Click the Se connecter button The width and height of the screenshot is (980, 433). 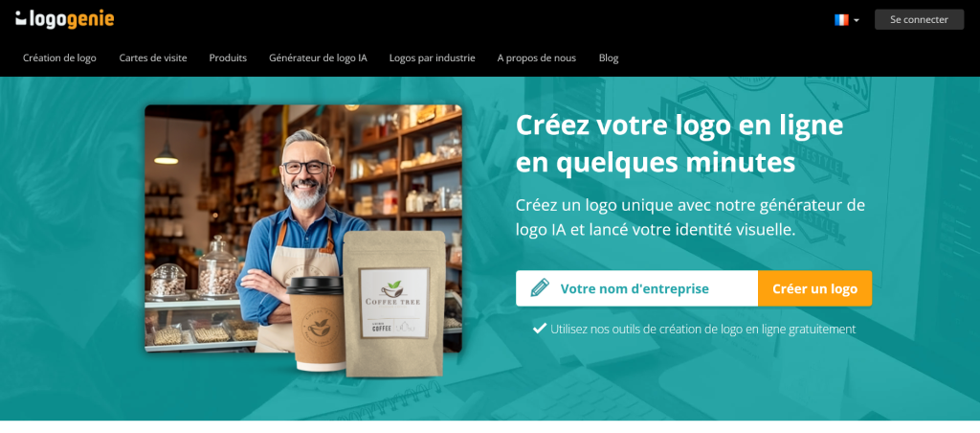click(919, 19)
